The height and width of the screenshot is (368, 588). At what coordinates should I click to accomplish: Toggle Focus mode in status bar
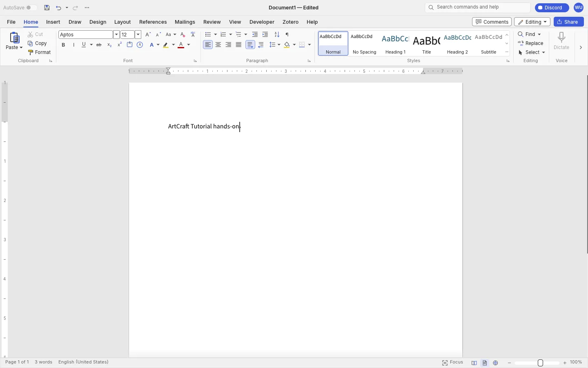pyautogui.click(x=453, y=363)
